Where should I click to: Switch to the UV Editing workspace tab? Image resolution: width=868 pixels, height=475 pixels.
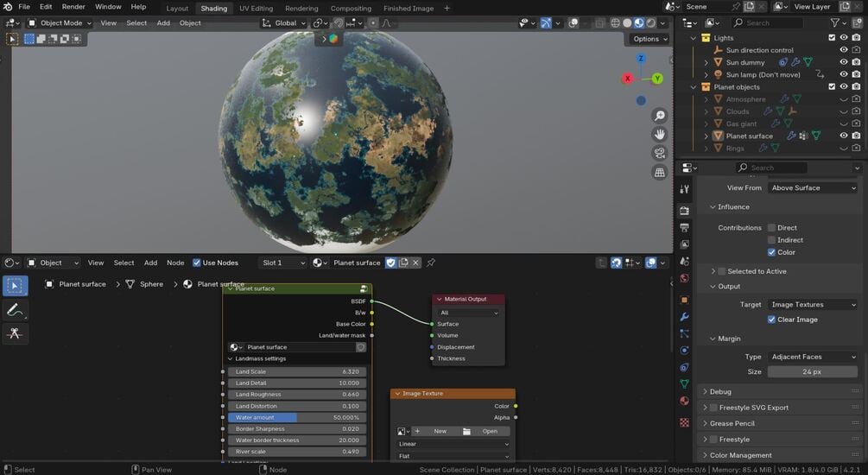point(256,9)
